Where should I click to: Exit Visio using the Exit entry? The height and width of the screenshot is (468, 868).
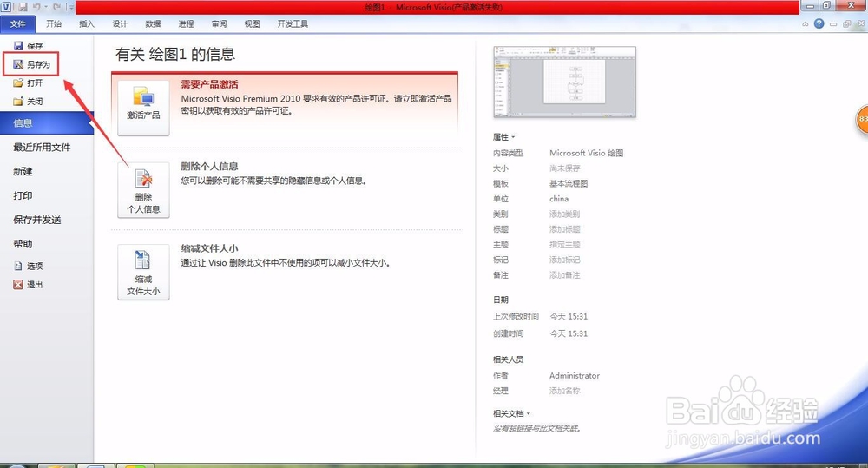(29, 284)
